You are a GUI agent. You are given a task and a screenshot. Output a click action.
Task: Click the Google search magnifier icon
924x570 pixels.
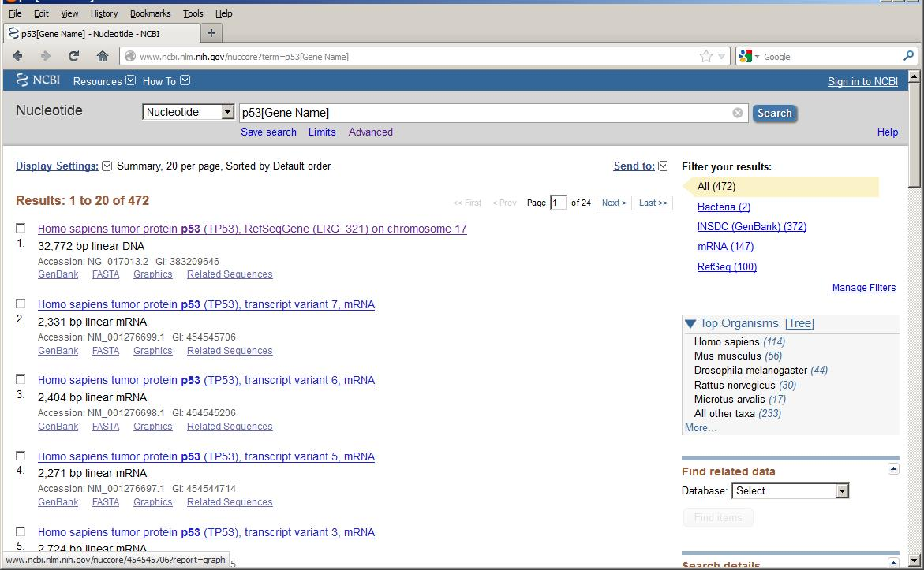(908, 56)
